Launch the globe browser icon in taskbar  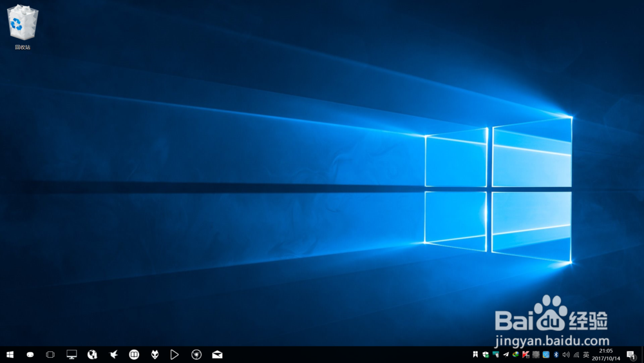coord(92,355)
